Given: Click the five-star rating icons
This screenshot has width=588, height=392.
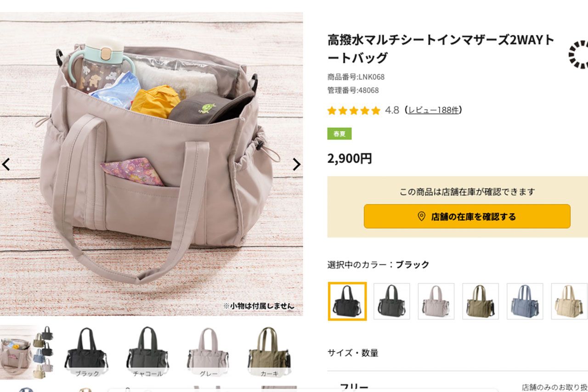Looking at the screenshot, I should (x=354, y=110).
